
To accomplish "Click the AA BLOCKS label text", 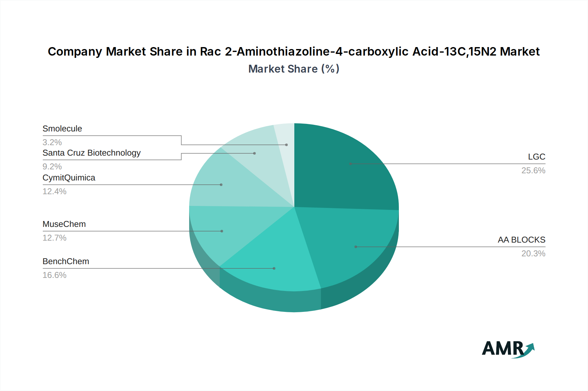I will [x=521, y=240].
